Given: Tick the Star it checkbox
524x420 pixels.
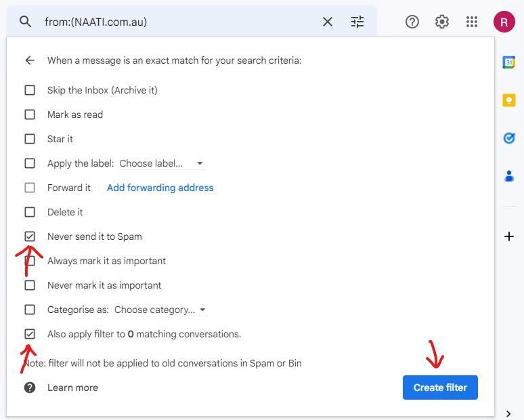Looking at the screenshot, I should (x=30, y=139).
